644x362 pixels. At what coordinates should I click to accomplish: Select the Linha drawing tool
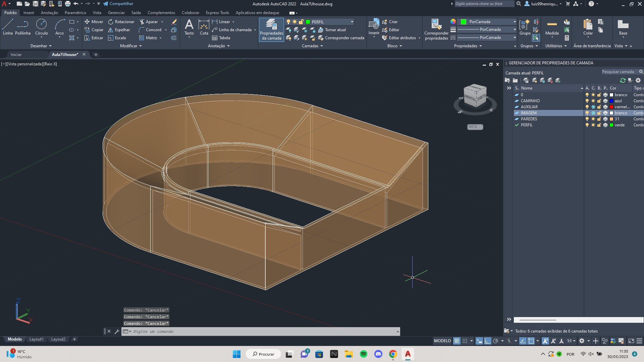8,27
